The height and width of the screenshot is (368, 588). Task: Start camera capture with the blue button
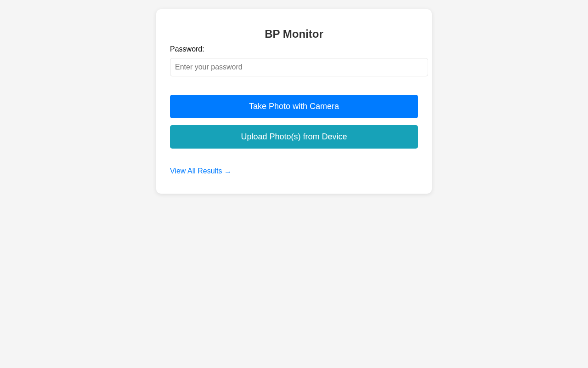tap(294, 106)
